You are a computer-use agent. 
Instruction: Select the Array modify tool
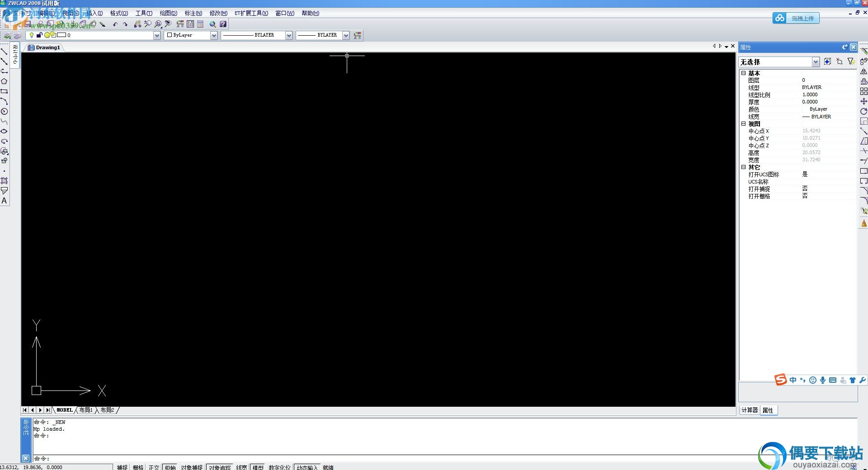[x=863, y=91]
